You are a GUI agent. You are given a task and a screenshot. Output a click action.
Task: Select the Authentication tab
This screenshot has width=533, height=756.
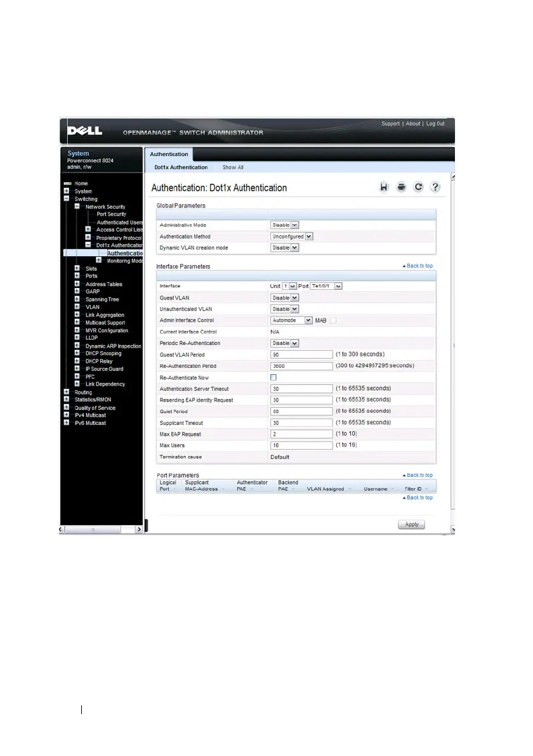(x=169, y=154)
